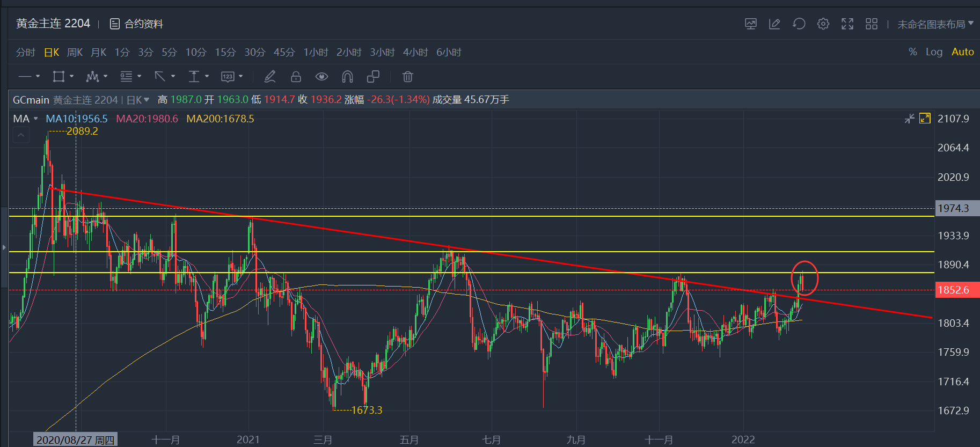Viewport: 980px width, 447px height.
Task: Choose the 2小时 period
Action: [349, 52]
